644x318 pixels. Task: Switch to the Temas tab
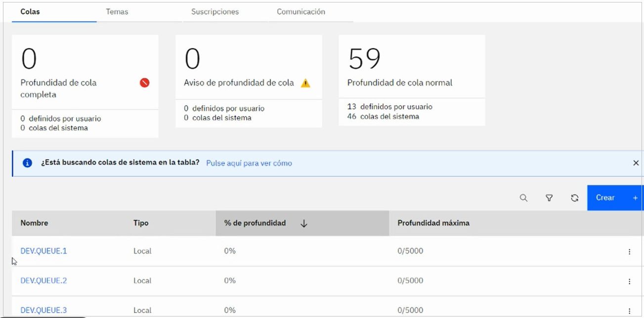click(117, 12)
